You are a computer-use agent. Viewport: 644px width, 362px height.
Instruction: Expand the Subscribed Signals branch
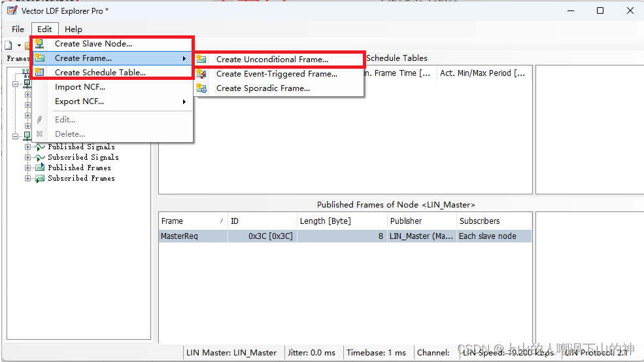(27, 158)
